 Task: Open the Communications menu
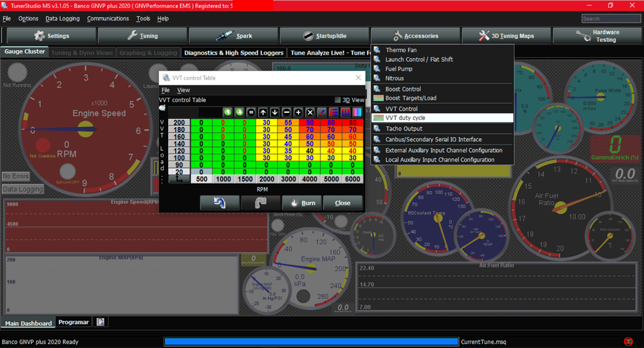[108, 19]
